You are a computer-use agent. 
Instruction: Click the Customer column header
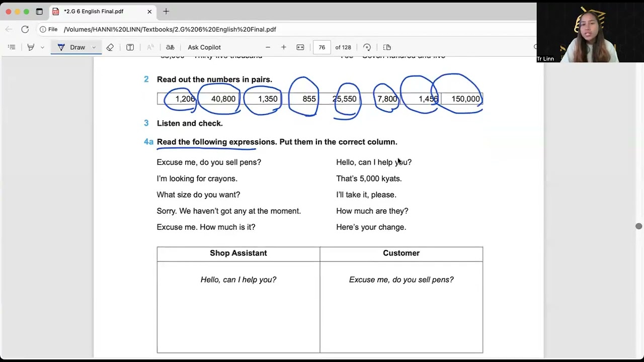(x=401, y=253)
